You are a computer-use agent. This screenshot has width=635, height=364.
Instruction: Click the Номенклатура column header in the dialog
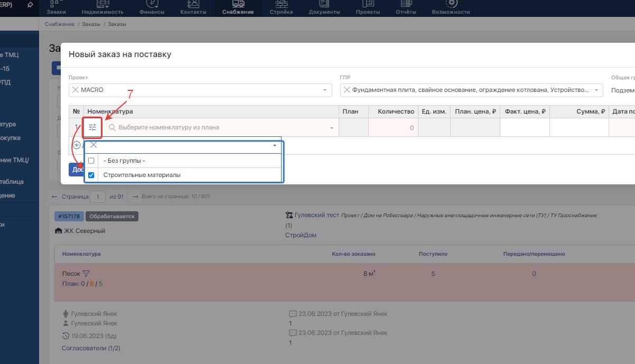110,111
